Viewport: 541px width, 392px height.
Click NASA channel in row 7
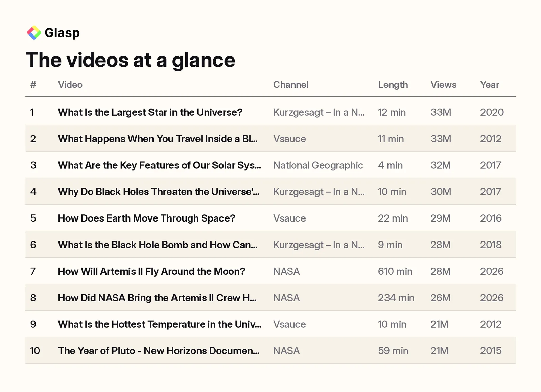[286, 271]
